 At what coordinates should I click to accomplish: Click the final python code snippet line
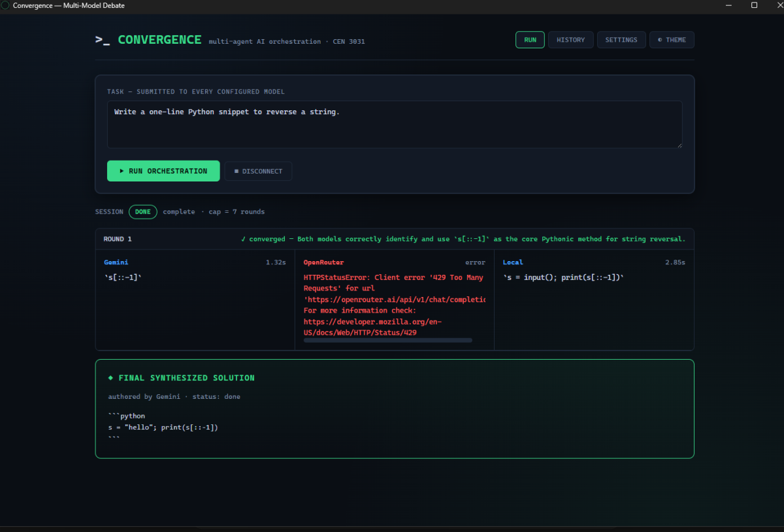(163, 428)
